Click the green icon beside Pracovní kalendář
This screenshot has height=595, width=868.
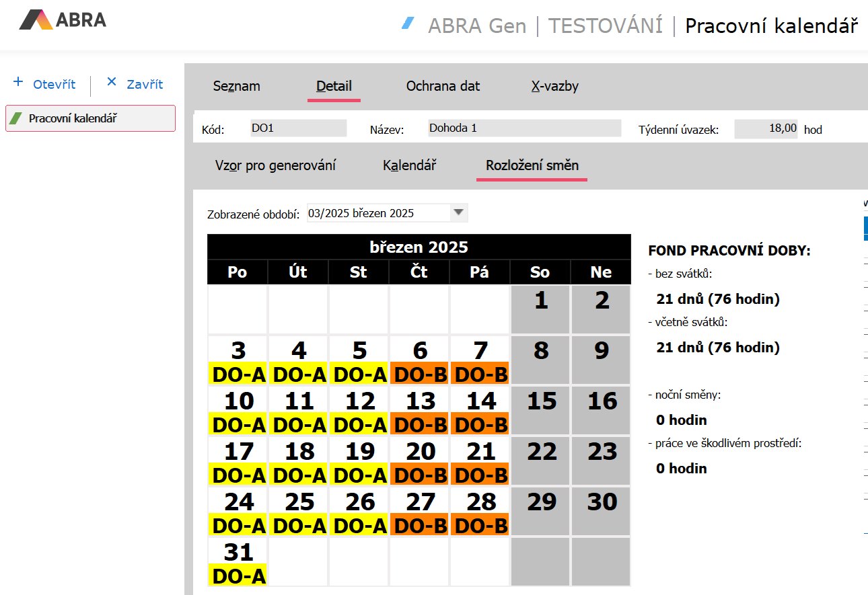(x=15, y=118)
